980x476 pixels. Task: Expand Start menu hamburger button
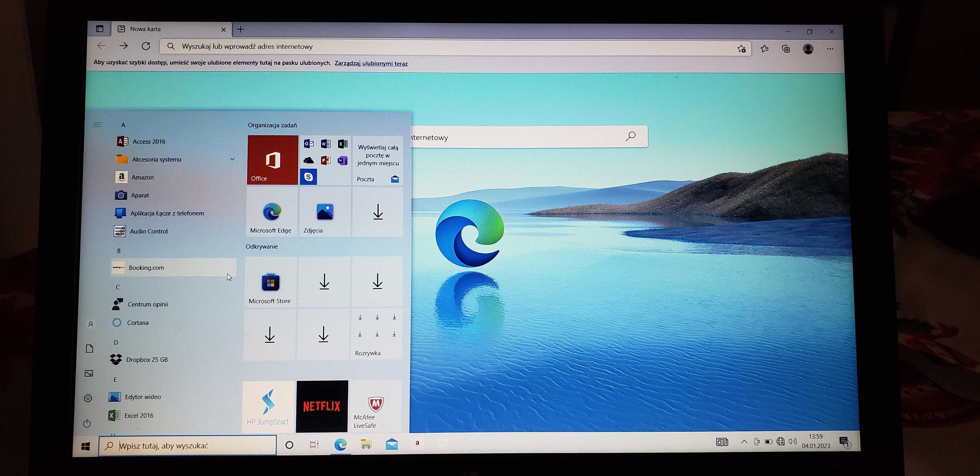97,125
